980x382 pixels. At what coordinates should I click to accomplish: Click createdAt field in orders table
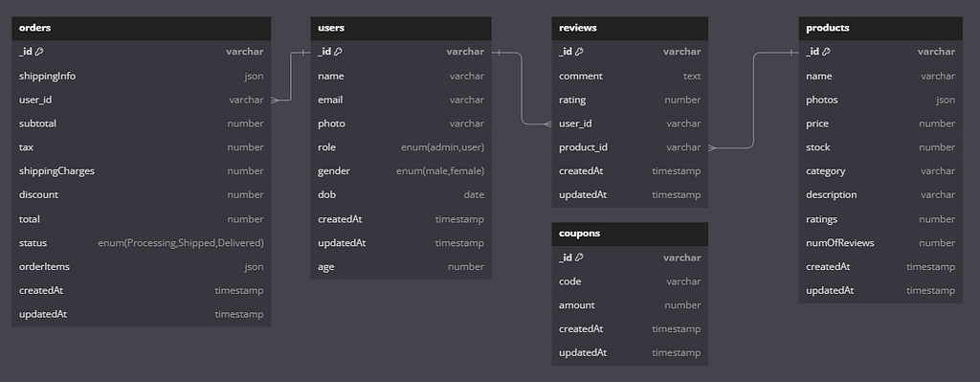pyautogui.click(x=142, y=291)
